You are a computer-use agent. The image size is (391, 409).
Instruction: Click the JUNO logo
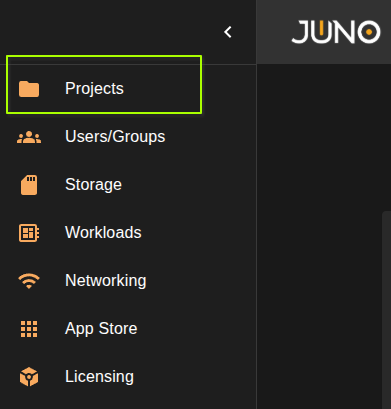(x=336, y=32)
